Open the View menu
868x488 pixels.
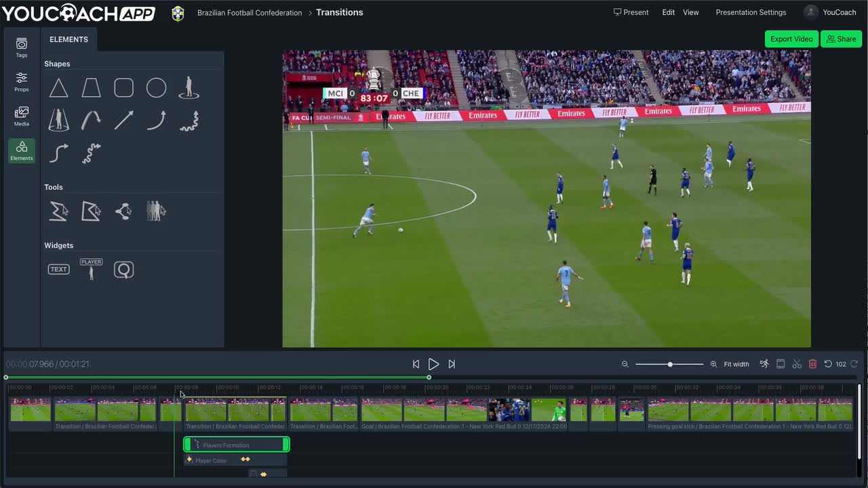point(690,12)
